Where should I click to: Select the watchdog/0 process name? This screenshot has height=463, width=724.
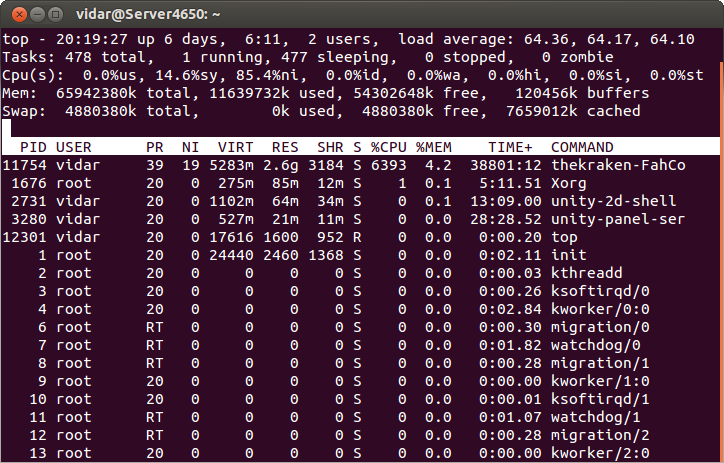(x=596, y=345)
